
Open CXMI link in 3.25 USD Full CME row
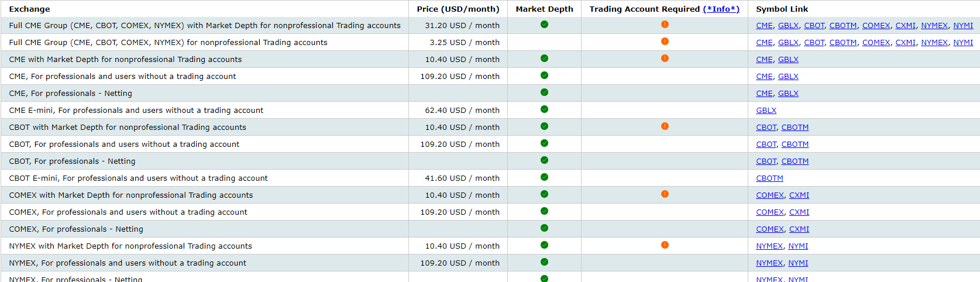(906, 43)
